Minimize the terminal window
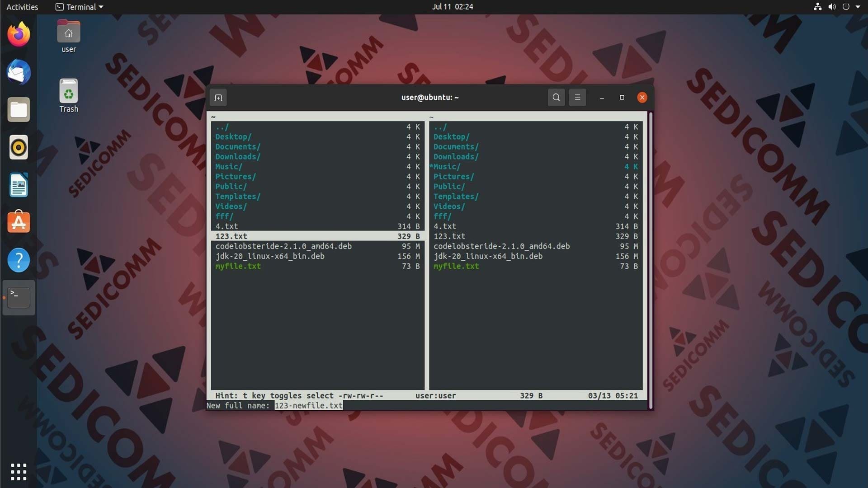This screenshot has width=868, height=488. [x=602, y=98]
